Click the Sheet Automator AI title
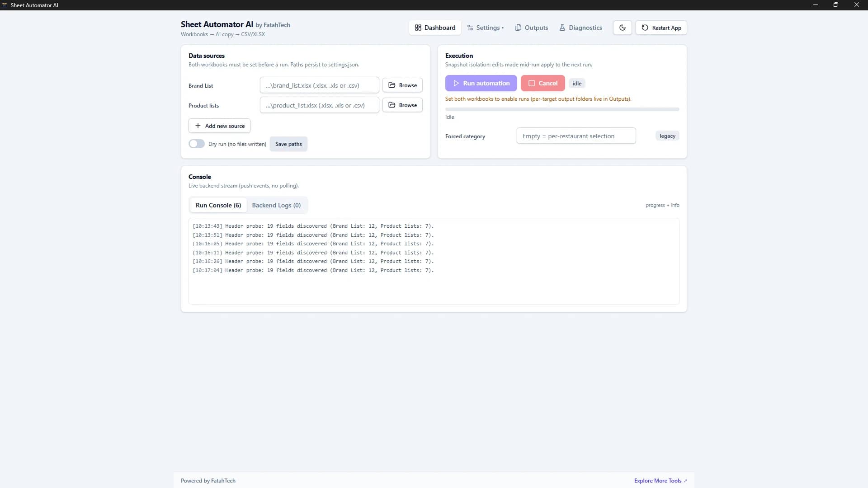 coord(217,24)
